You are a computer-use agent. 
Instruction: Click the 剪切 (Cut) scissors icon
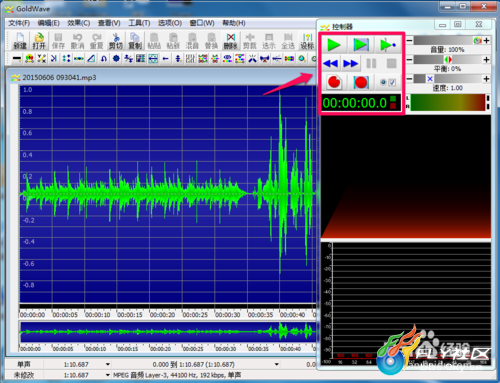[x=116, y=41]
